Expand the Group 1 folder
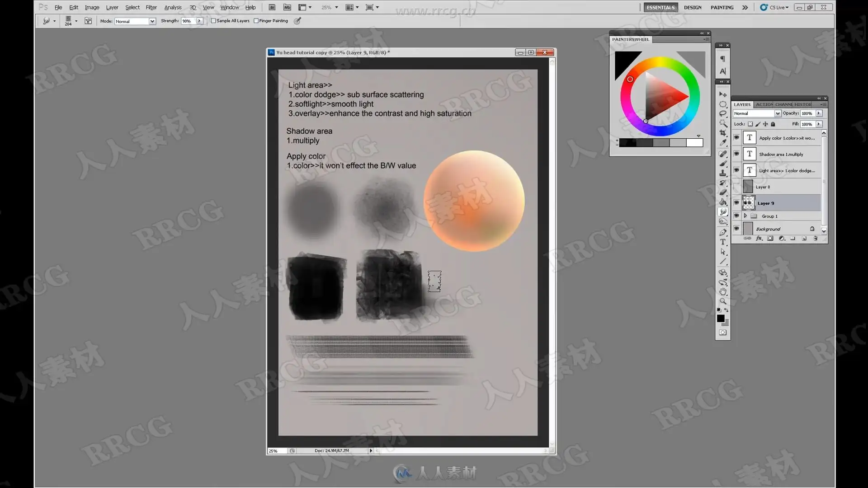868x488 pixels. (745, 216)
